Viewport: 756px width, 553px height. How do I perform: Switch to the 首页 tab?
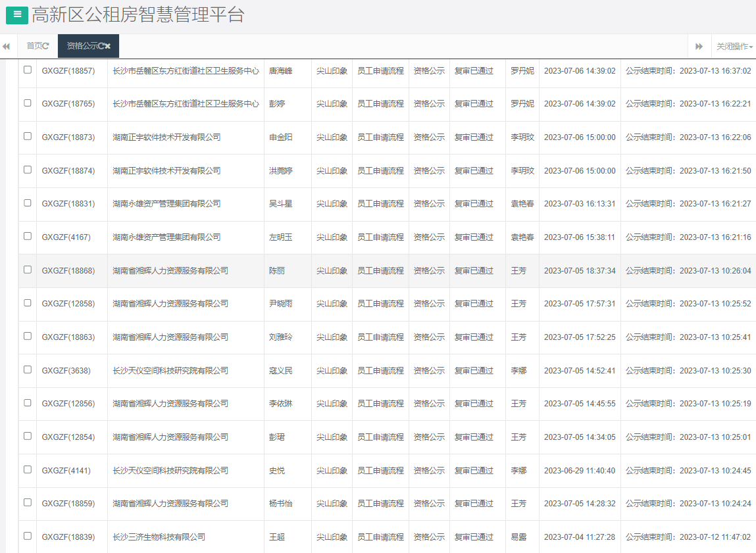pos(34,46)
